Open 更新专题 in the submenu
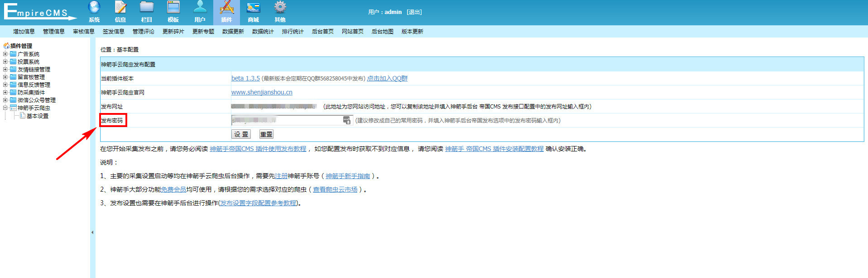The height and width of the screenshot is (278, 868). pyautogui.click(x=203, y=32)
